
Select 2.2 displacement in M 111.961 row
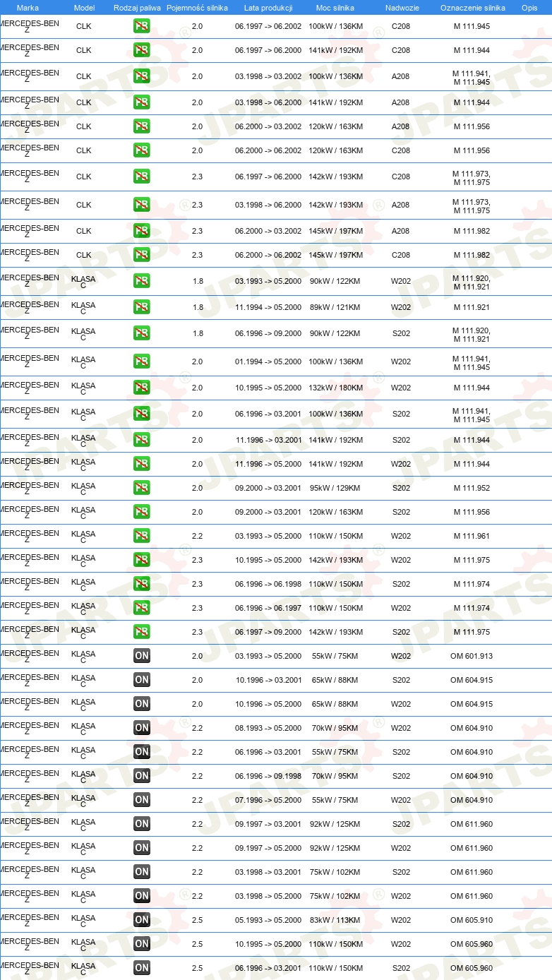tap(197, 536)
